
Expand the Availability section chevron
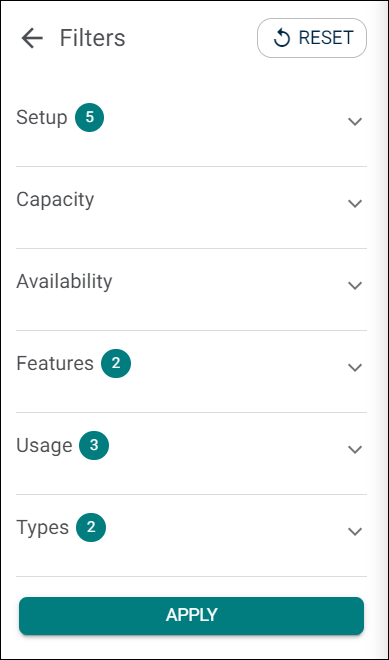click(x=355, y=286)
